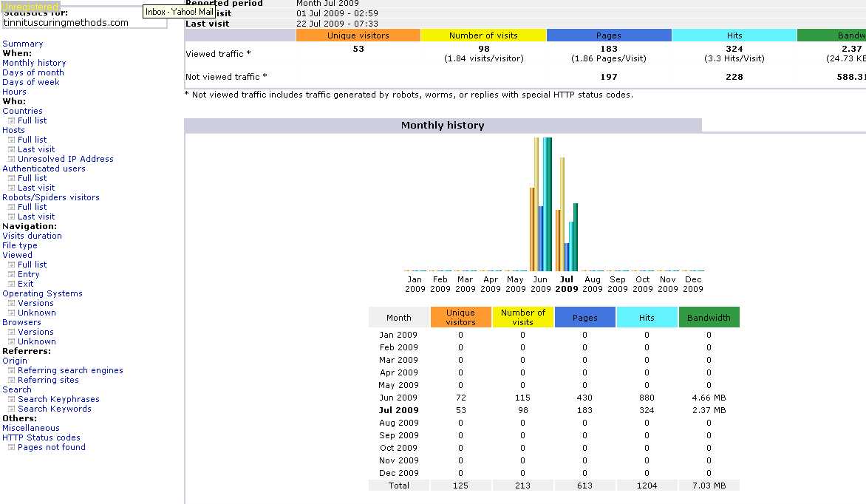Click the Bandwidth header in monthly table
The width and height of the screenshot is (866, 504).
[709, 318]
